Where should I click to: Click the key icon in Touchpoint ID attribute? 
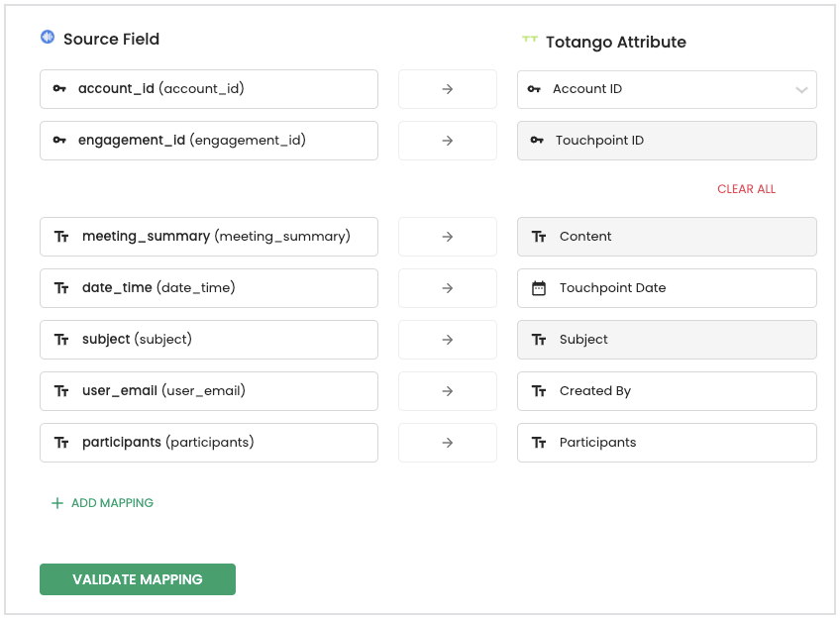click(x=537, y=141)
